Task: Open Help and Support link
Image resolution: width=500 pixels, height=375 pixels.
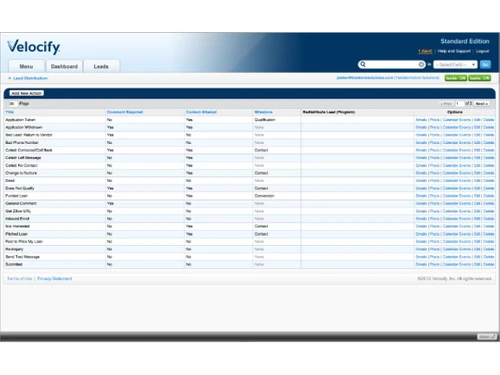Action: coord(454,51)
